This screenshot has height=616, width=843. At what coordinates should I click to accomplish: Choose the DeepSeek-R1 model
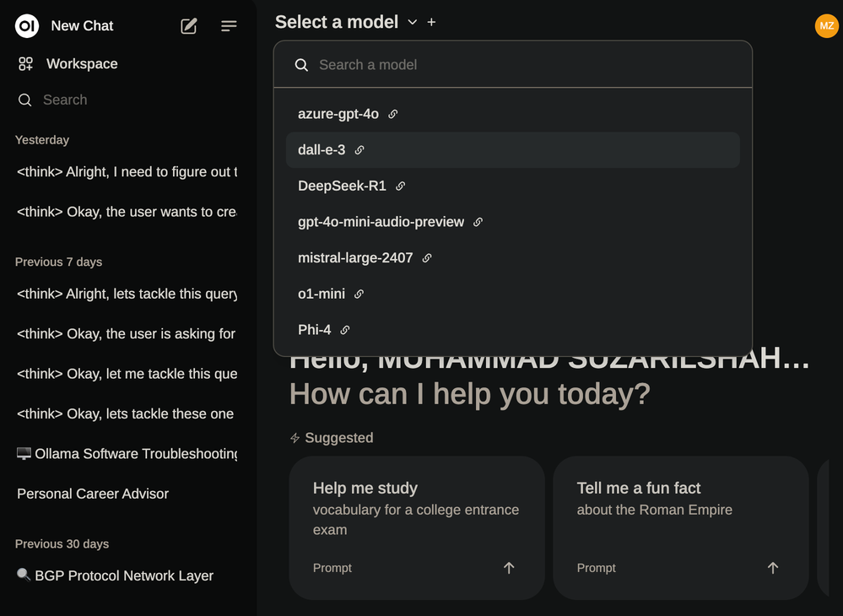pos(513,186)
